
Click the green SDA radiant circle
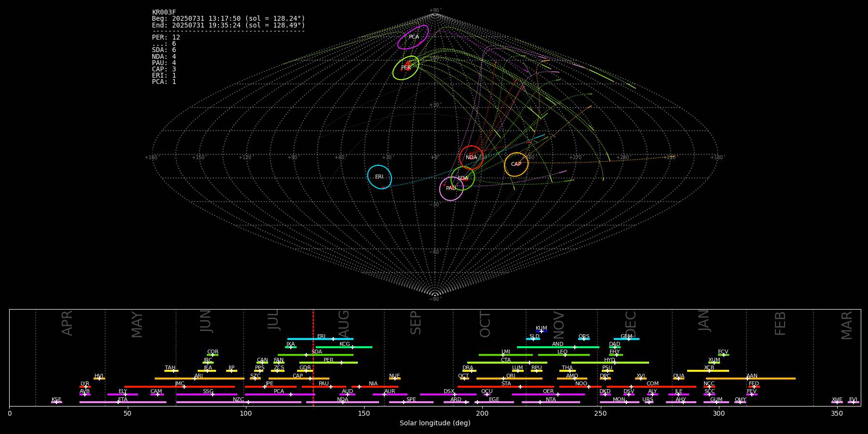pyautogui.click(x=462, y=178)
